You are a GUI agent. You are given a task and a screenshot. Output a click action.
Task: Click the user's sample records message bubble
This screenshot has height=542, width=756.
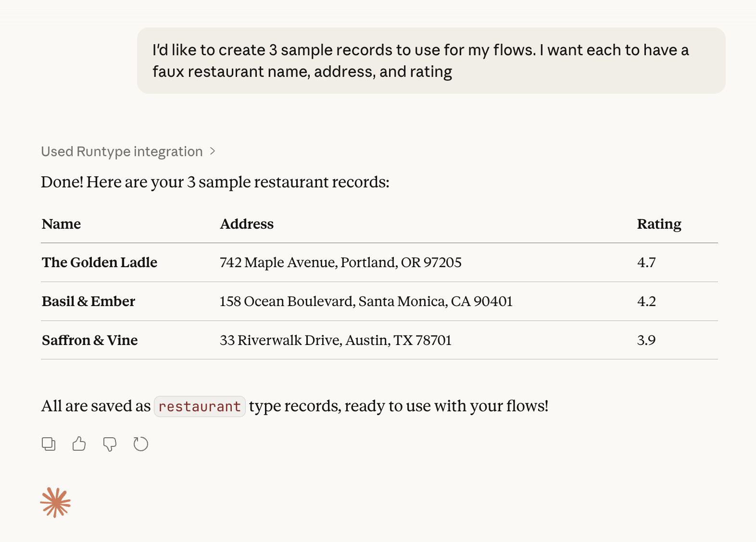coord(431,61)
